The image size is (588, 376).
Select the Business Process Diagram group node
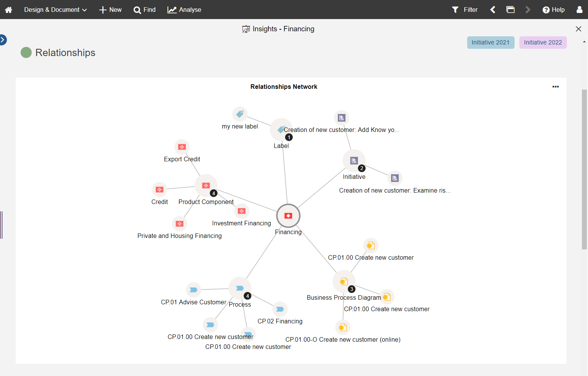[x=344, y=281]
